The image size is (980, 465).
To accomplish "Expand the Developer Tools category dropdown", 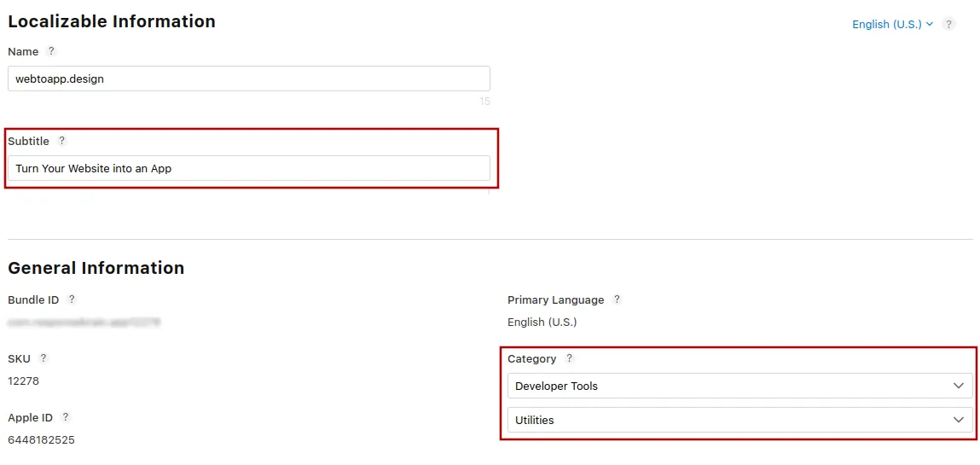I will 740,386.
